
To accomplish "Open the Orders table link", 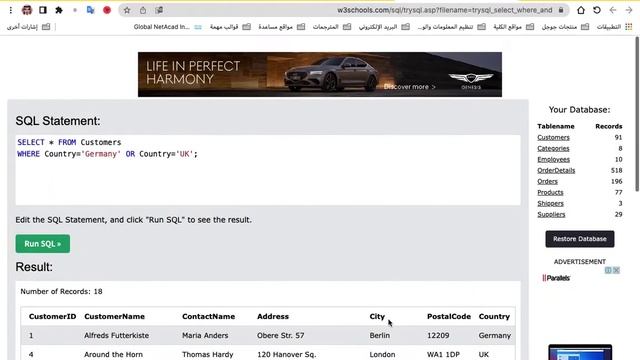I will 547,182.
